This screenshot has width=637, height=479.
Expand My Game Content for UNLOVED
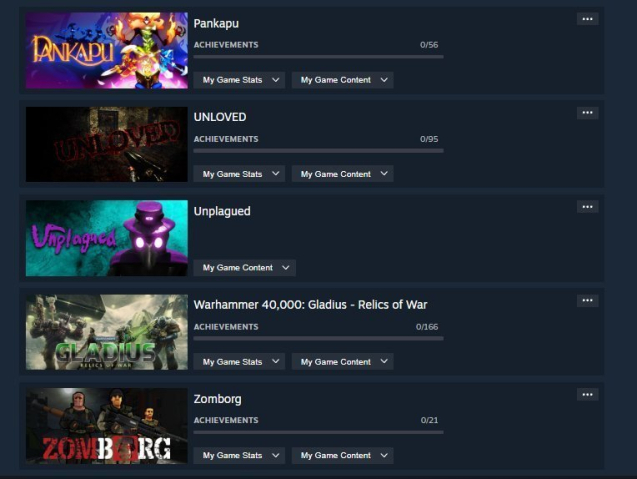[x=342, y=174]
